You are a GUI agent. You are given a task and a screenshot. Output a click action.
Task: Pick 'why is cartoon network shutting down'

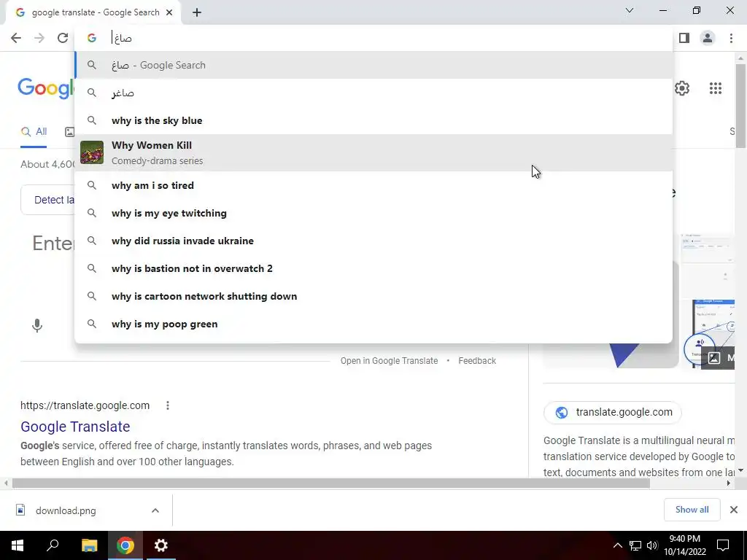pyautogui.click(x=373, y=296)
